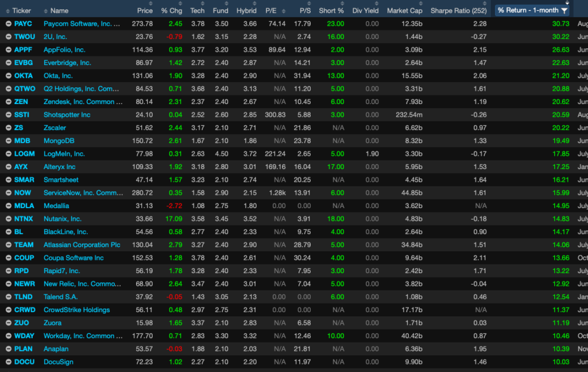Remove BL row with minus icon
588x372 pixels.
tap(8, 232)
